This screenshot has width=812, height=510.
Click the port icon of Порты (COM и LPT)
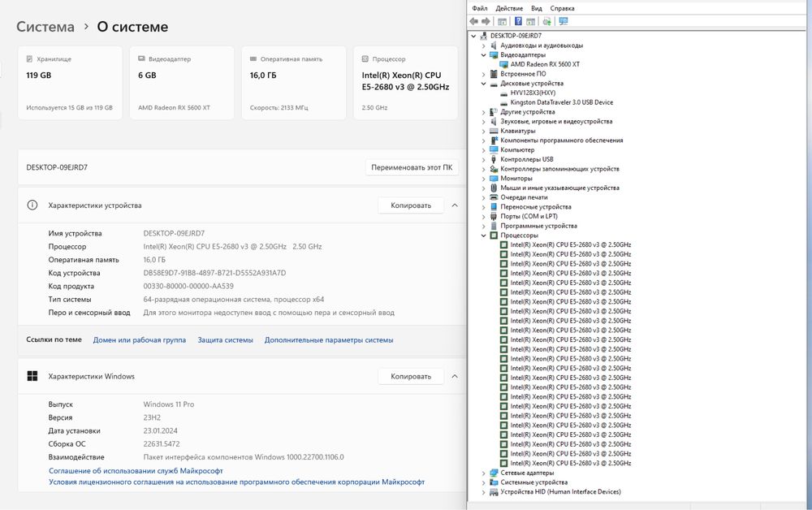click(x=494, y=217)
